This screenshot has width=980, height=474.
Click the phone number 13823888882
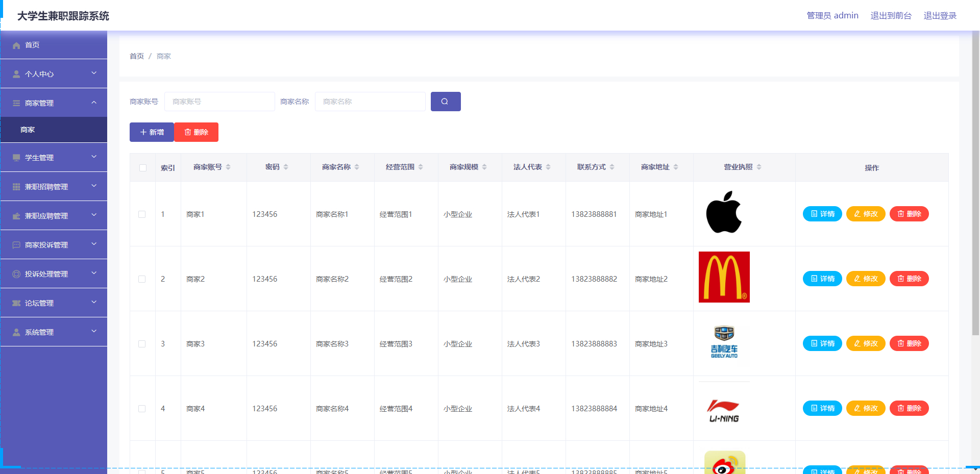594,279
